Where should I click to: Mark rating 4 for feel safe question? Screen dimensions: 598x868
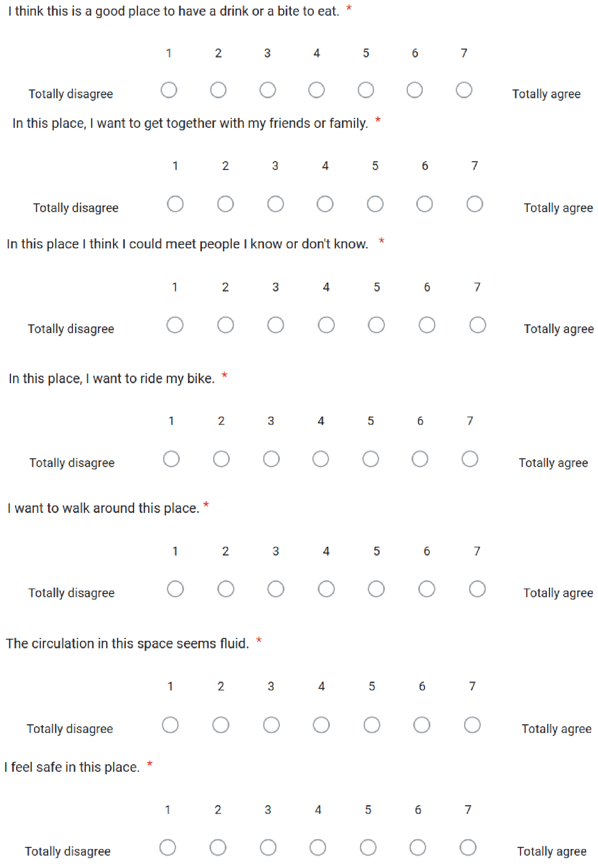[318, 847]
